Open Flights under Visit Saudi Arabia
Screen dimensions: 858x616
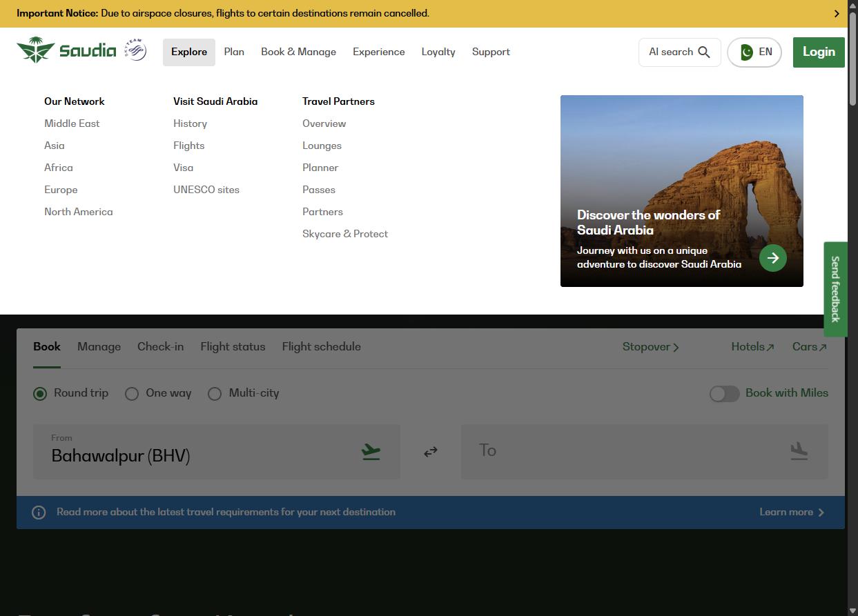(x=189, y=146)
